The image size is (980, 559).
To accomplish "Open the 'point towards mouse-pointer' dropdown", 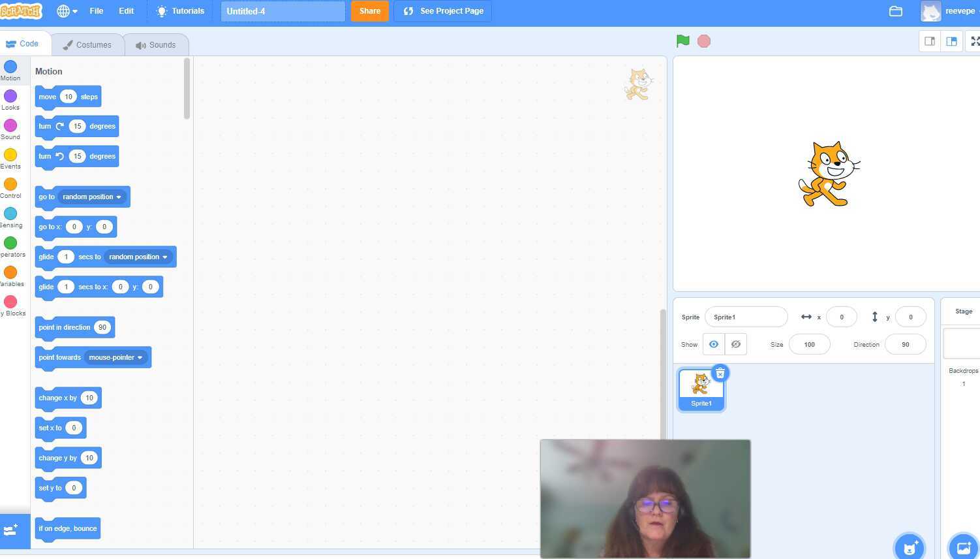I will click(140, 357).
